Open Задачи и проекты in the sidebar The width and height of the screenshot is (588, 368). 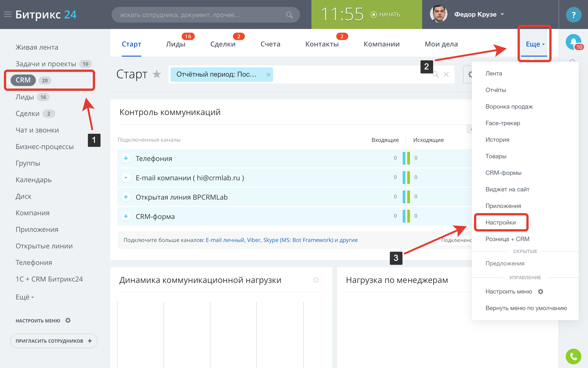pyautogui.click(x=46, y=64)
